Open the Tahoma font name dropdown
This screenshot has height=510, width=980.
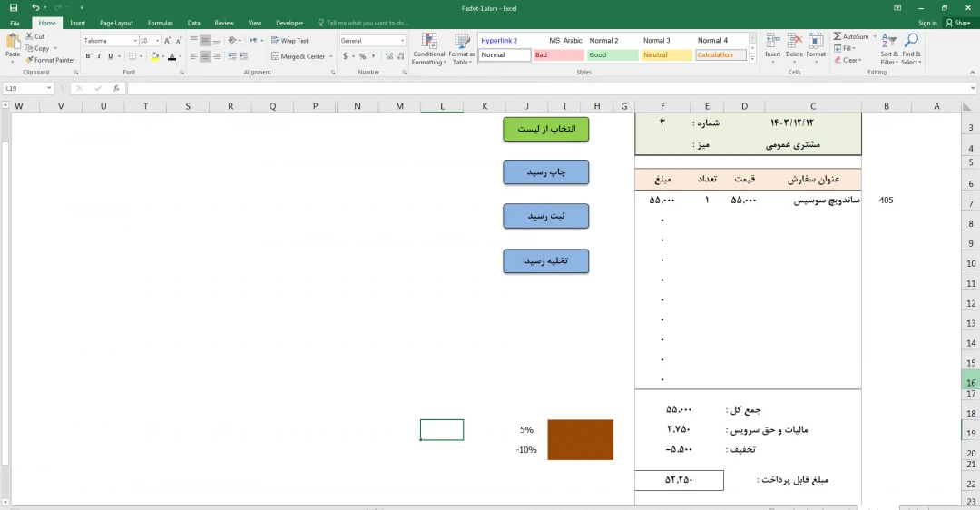click(x=136, y=41)
